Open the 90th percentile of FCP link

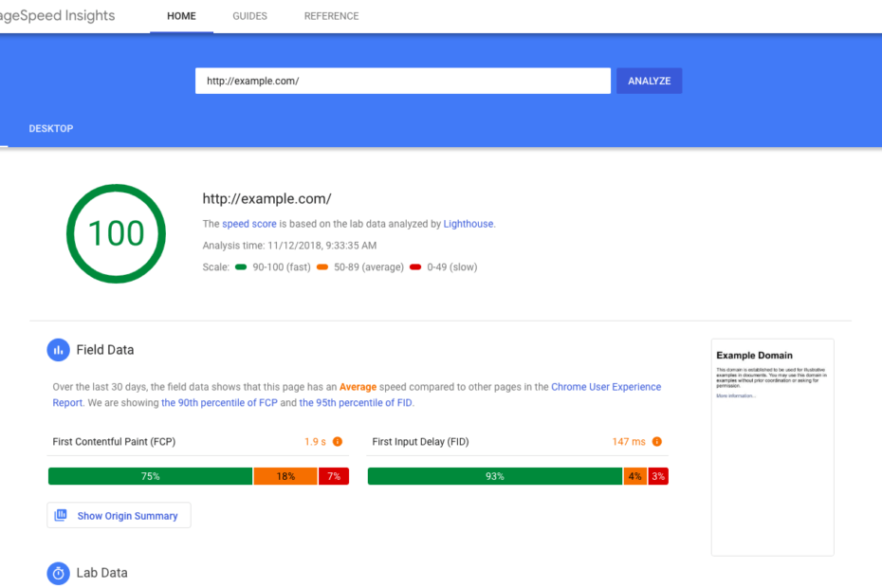[217, 402]
